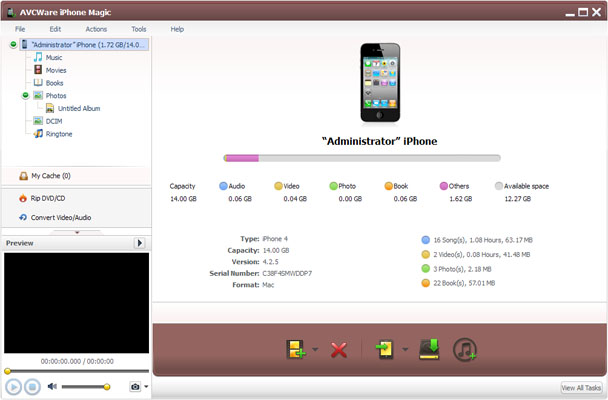Click the add files to device icon

click(295, 349)
